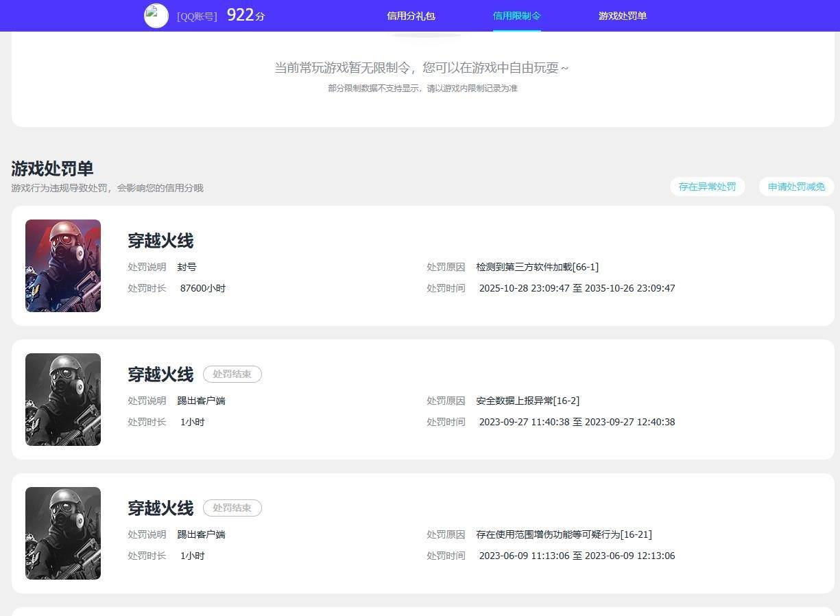Screen dimensions: 840x616
Task: Open the 信用分礼包 tab
Action: (x=411, y=16)
